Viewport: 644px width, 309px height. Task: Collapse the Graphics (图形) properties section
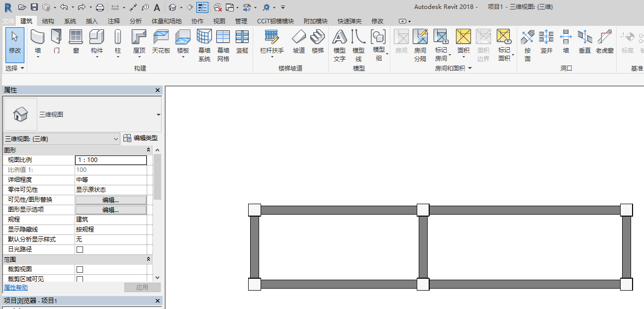(148, 150)
